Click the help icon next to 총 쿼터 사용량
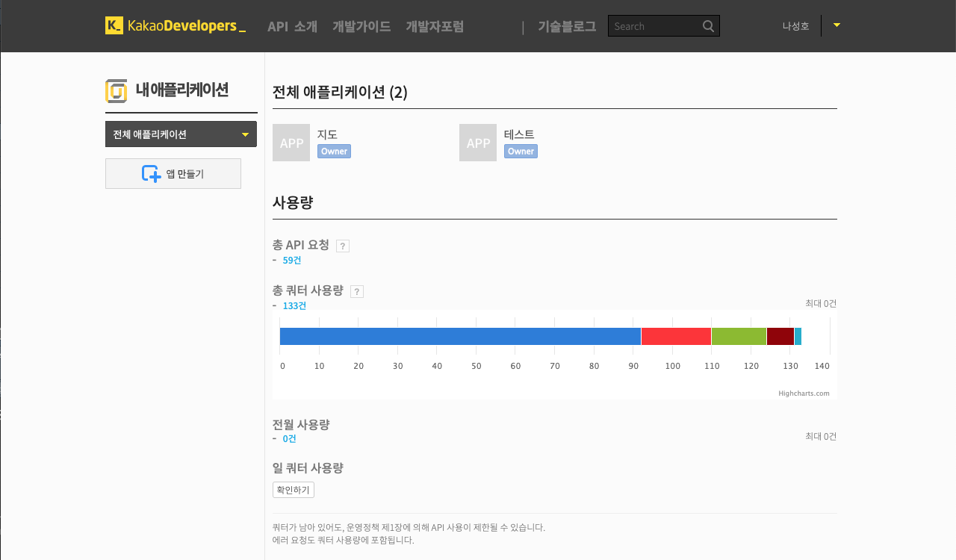 (357, 291)
